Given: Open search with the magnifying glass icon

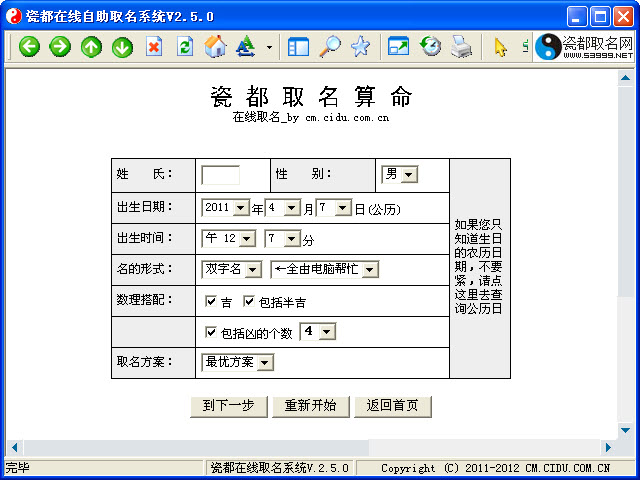Looking at the screenshot, I should tap(330, 46).
